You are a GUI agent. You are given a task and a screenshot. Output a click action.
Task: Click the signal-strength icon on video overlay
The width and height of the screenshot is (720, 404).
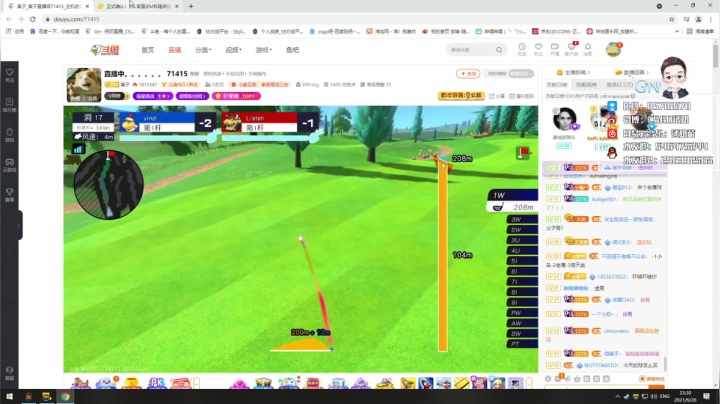79,149
